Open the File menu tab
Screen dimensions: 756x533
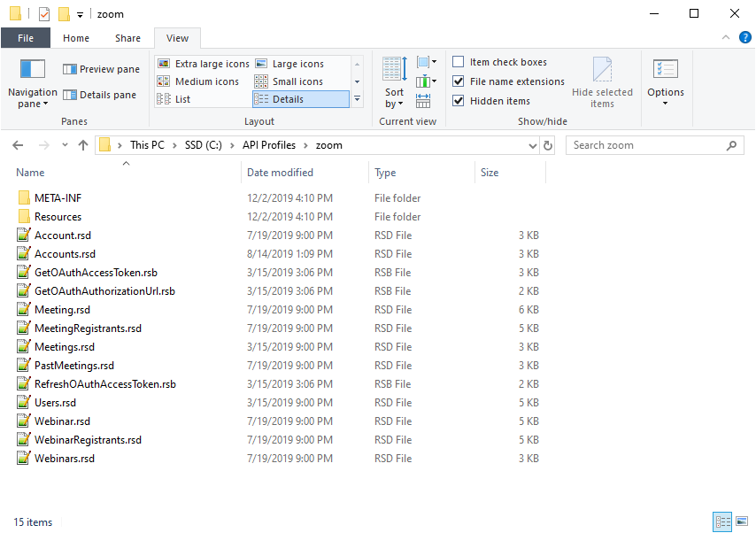pos(26,38)
